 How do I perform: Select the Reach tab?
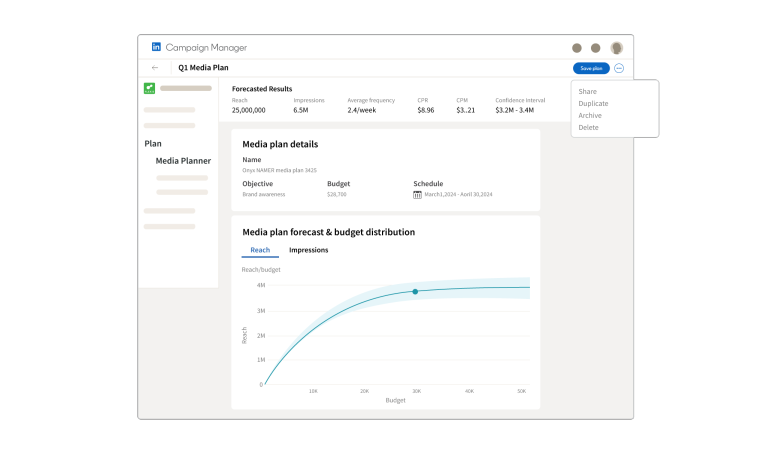260,250
